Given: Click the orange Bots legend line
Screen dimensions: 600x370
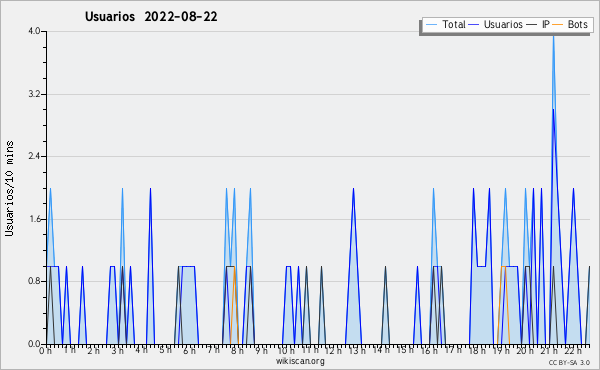Looking at the screenshot, I should (x=558, y=25).
